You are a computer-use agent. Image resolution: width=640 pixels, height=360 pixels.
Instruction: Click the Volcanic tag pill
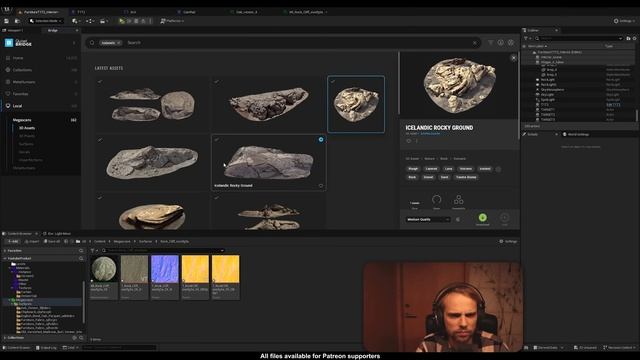pyautogui.click(x=466, y=169)
